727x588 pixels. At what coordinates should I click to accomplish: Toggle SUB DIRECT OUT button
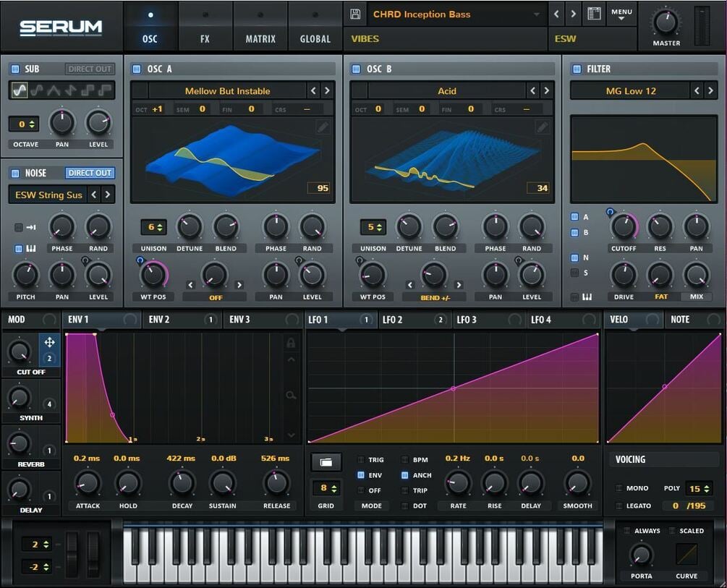[90, 69]
